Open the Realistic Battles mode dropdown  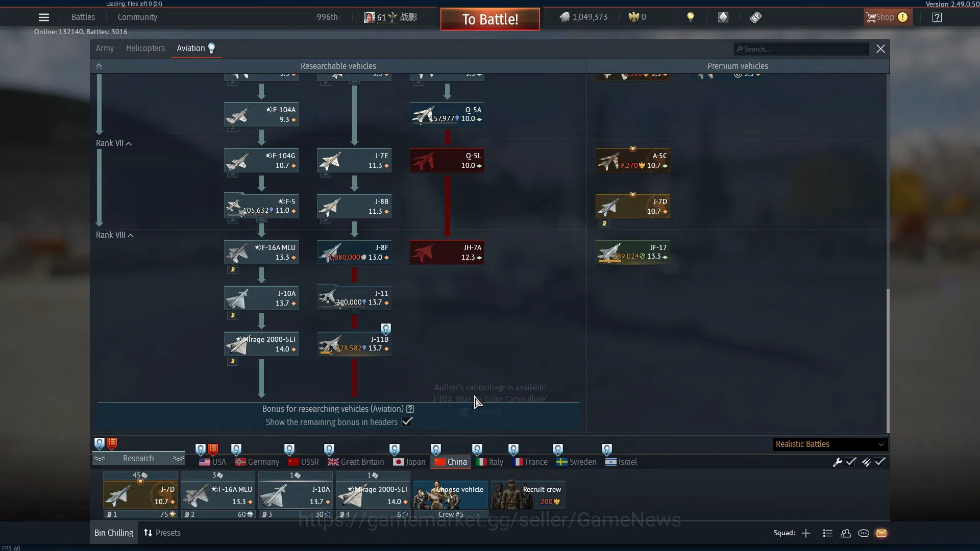click(830, 444)
